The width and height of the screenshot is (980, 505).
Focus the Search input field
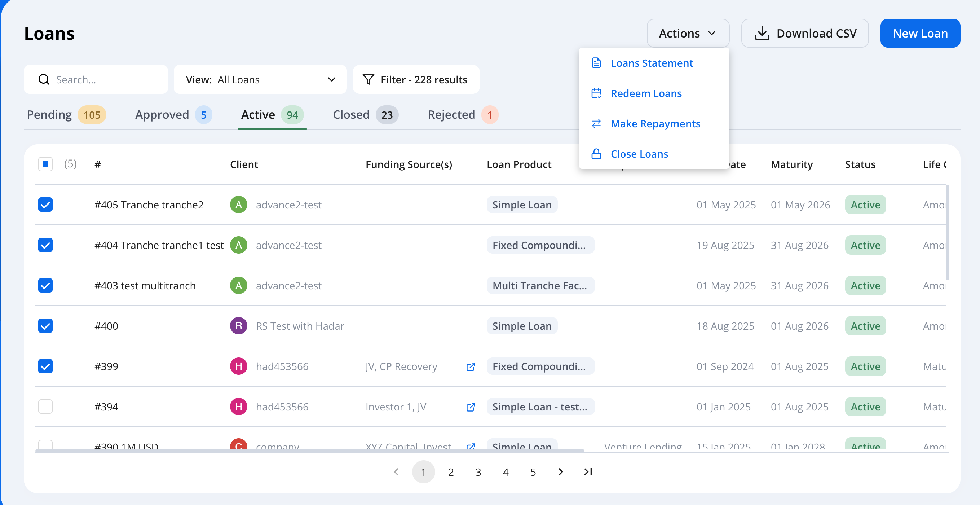coord(96,79)
